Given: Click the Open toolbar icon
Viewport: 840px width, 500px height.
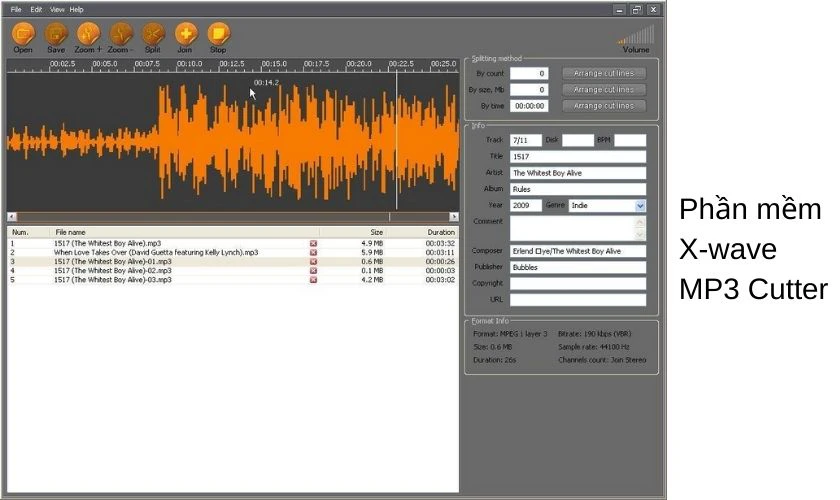Looking at the screenshot, I should coord(23,34).
